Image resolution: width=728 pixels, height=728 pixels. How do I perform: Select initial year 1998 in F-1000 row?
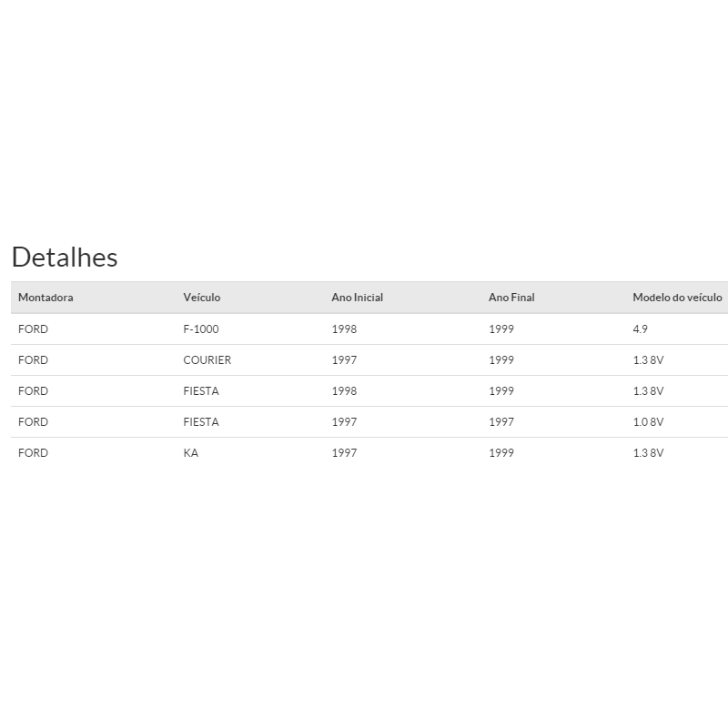click(x=345, y=329)
